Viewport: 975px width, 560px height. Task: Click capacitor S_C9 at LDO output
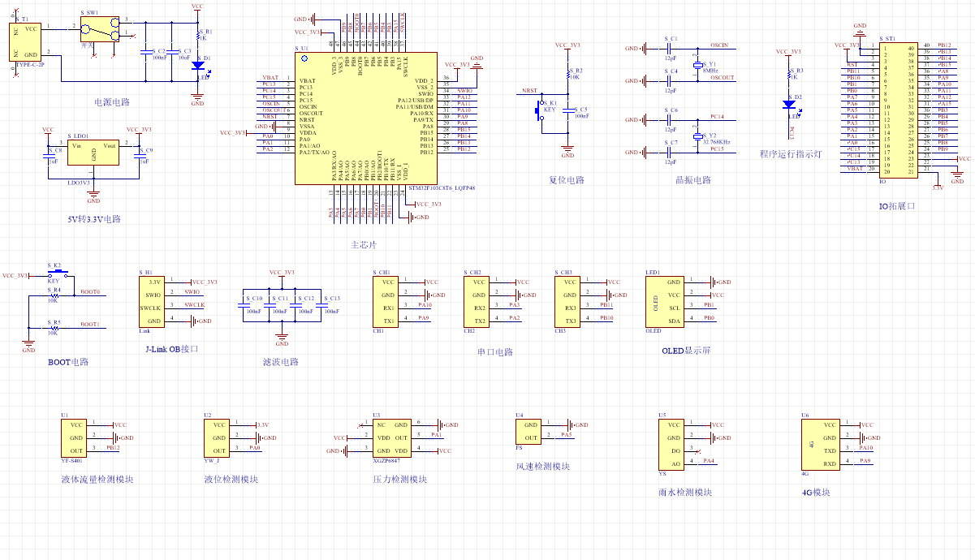(x=139, y=157)
